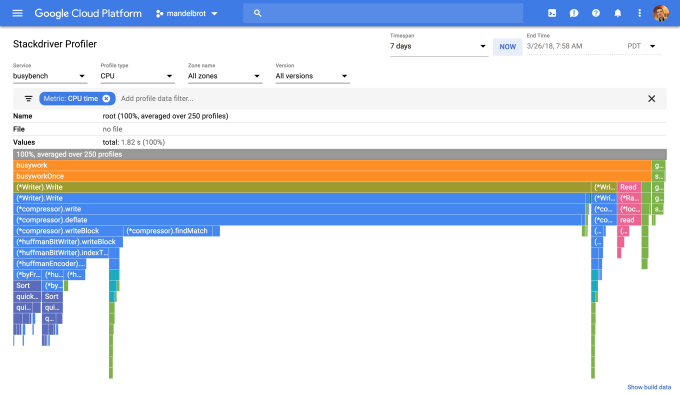
Task: Click the NOW button
Action: point(507,47)
